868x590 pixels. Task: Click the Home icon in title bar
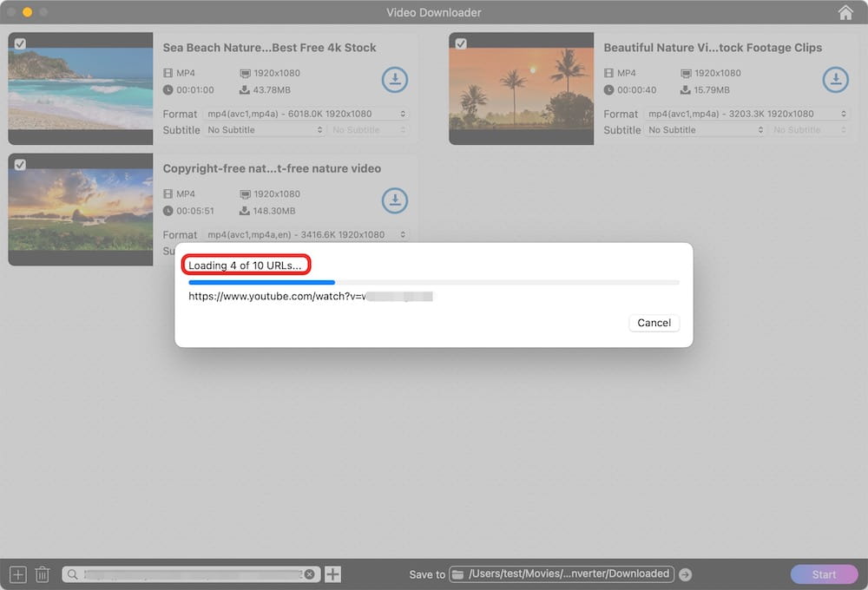pyautogui.click(x=845, y=12)
